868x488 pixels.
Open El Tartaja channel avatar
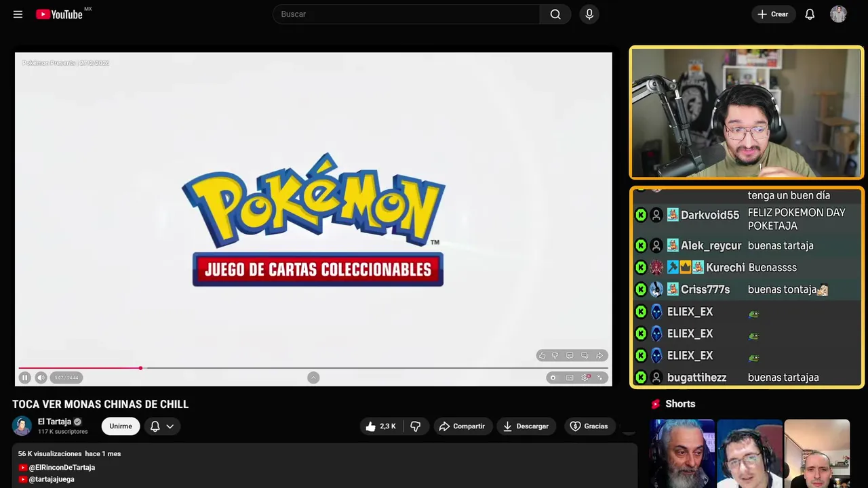point(22,426)
